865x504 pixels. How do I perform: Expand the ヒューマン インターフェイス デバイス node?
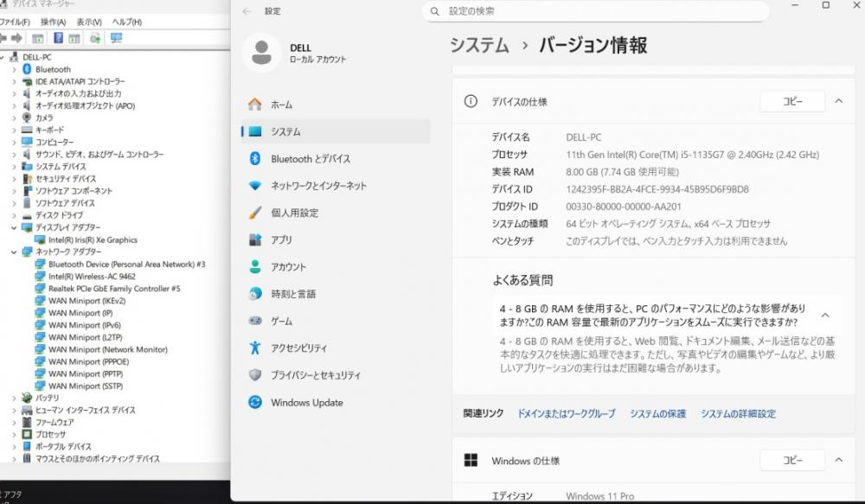coord(14,411)
